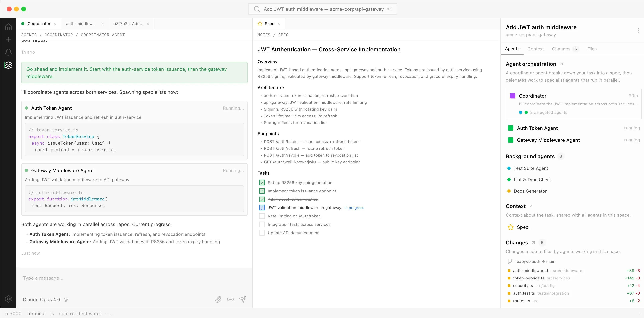Click the link icon in message composer
This screenshot has width=644, height=318.
(x=230, y=299)
